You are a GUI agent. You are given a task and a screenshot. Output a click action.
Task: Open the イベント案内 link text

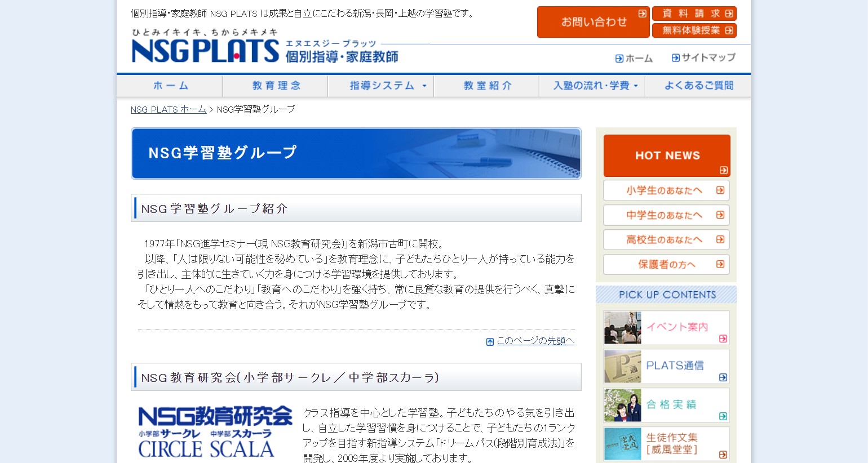677,327
